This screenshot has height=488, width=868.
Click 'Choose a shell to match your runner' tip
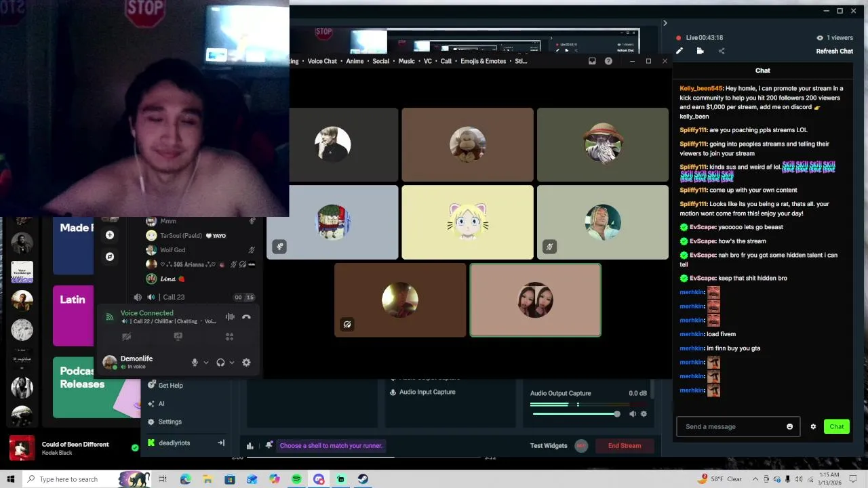331,445
